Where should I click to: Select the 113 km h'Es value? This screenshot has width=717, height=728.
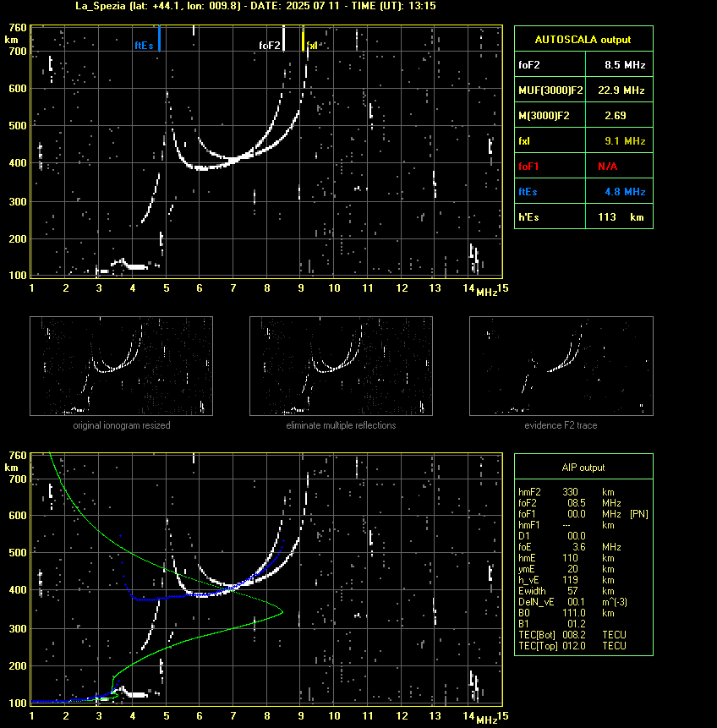(621, 216)
